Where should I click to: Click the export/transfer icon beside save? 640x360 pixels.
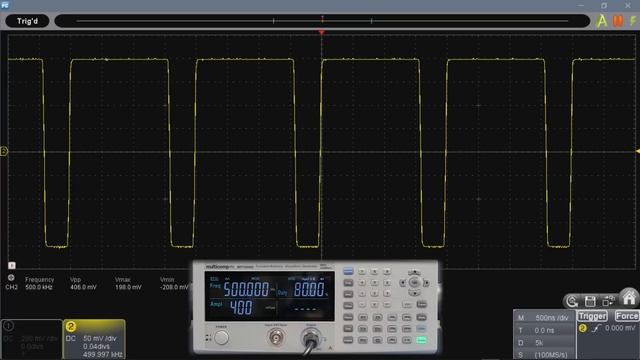point(608,301)
